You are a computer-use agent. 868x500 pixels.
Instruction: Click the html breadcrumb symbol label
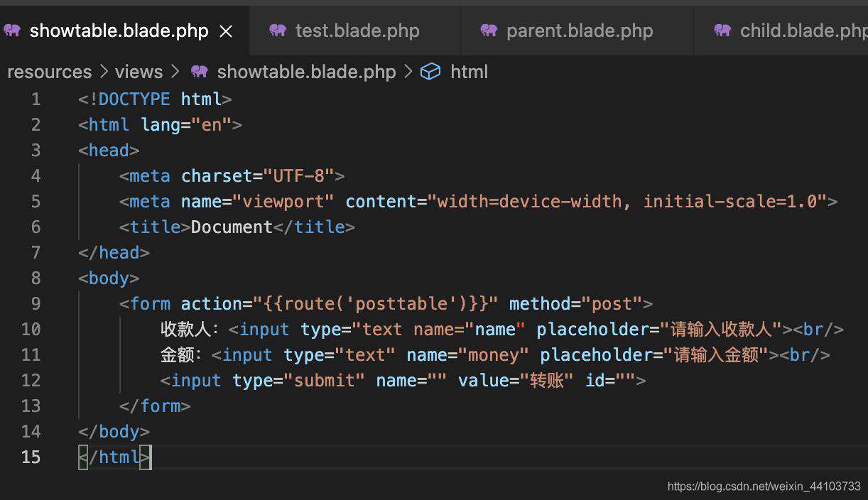[469, 72]
